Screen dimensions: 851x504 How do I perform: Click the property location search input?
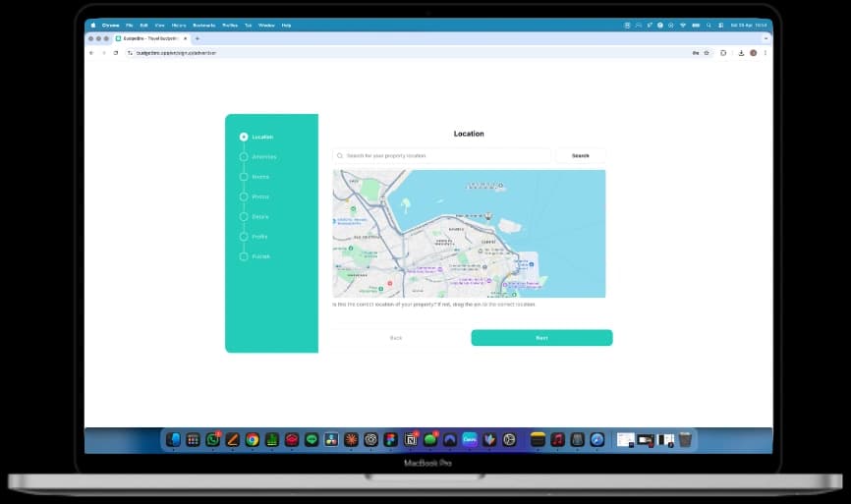[444, 155]
